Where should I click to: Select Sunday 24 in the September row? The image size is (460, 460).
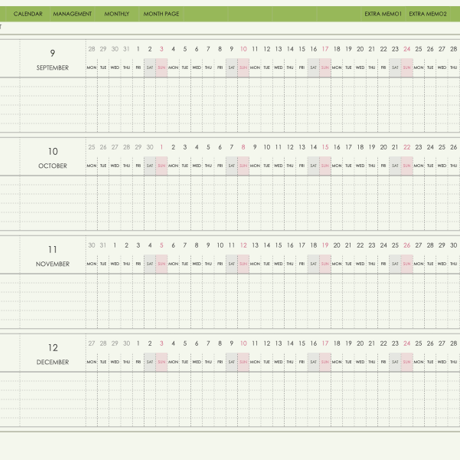point(407,49)
